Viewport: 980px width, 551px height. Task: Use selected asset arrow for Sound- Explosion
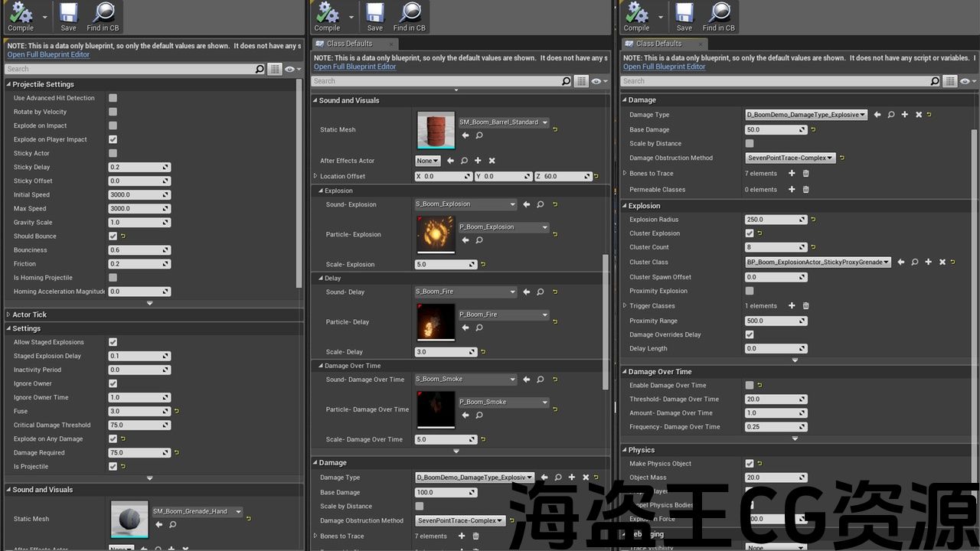click(526, 204)
